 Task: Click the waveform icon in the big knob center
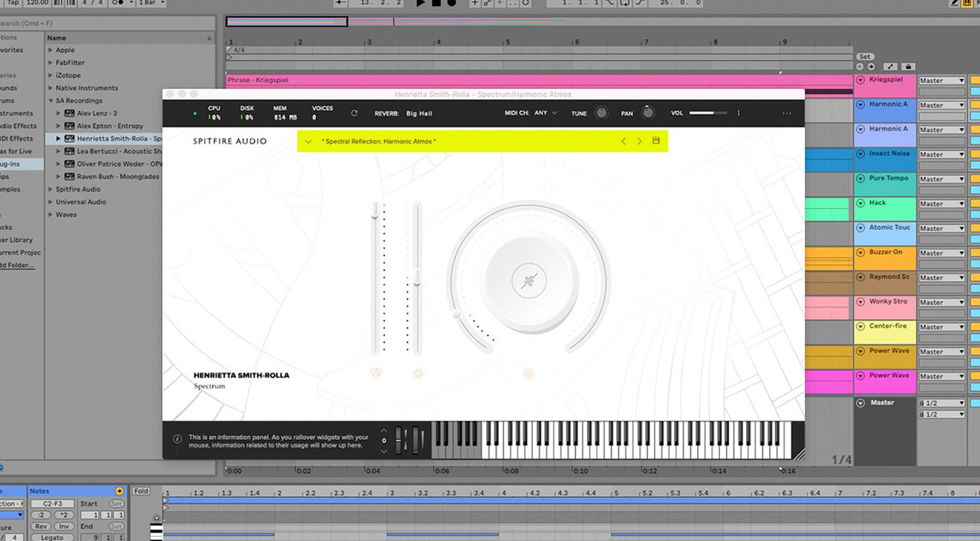coord(529,281)
